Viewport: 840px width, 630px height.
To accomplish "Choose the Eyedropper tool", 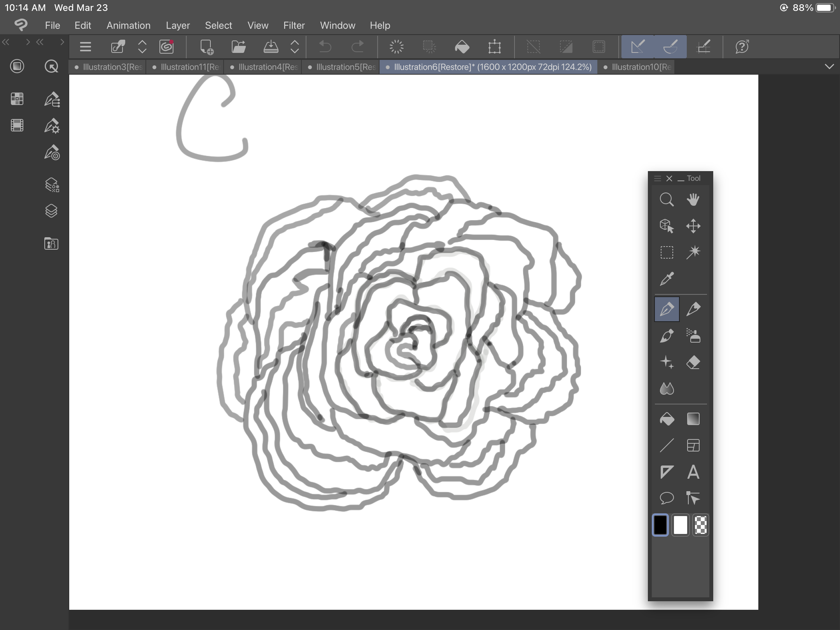I will point(667,279).
